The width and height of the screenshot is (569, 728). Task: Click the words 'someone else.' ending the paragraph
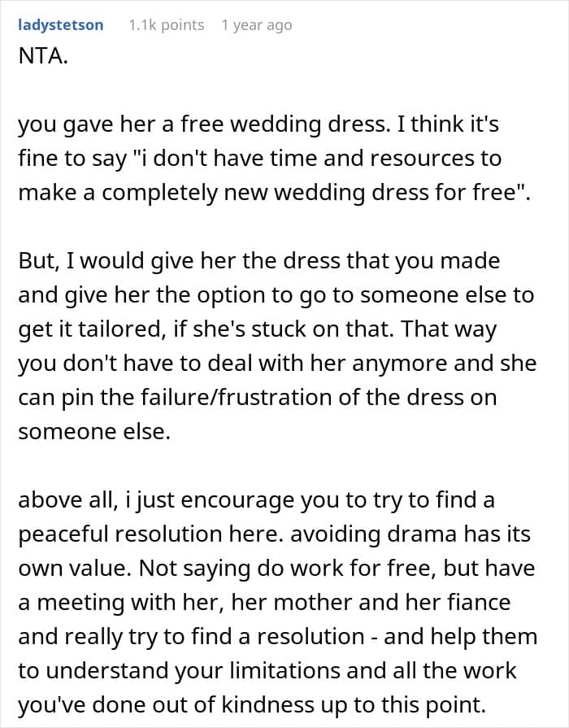[94, 432]
